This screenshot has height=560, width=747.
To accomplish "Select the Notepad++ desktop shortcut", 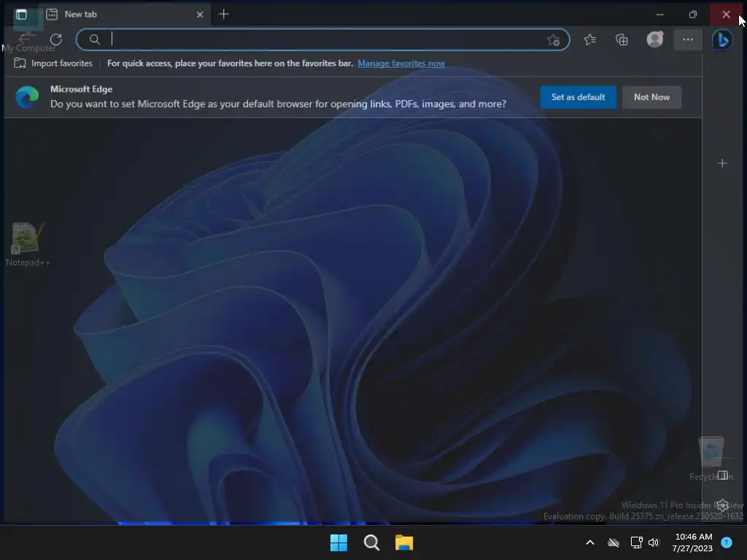I will (x=28, y=244).
